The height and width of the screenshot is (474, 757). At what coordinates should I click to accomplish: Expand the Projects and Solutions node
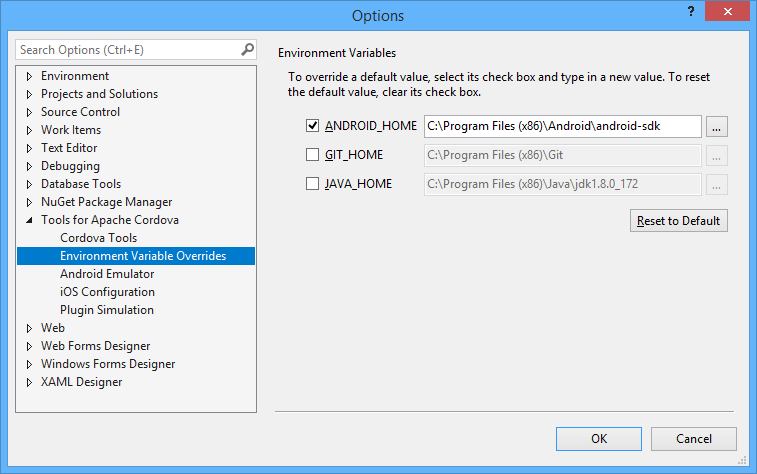(29, 94)
